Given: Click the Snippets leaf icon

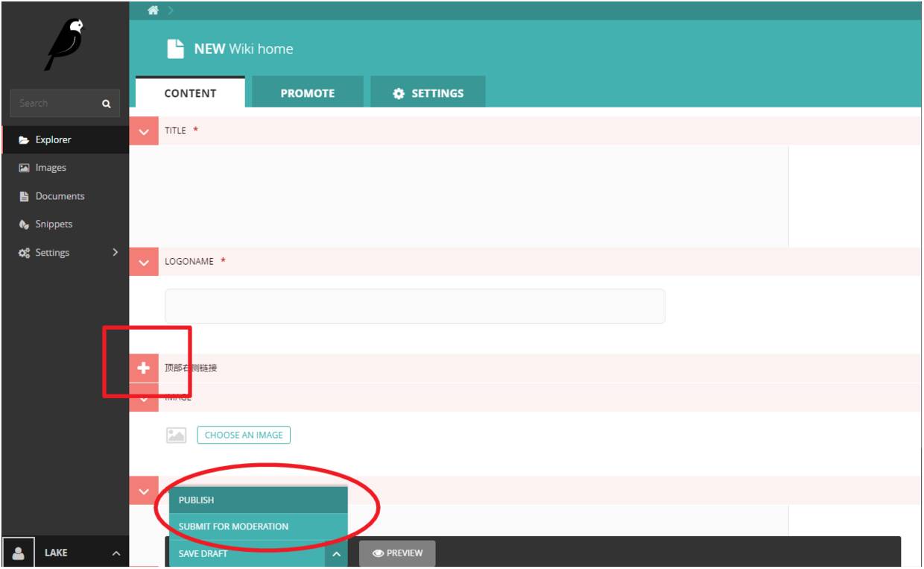Looking at the screenshot, I should click(24, 224).
